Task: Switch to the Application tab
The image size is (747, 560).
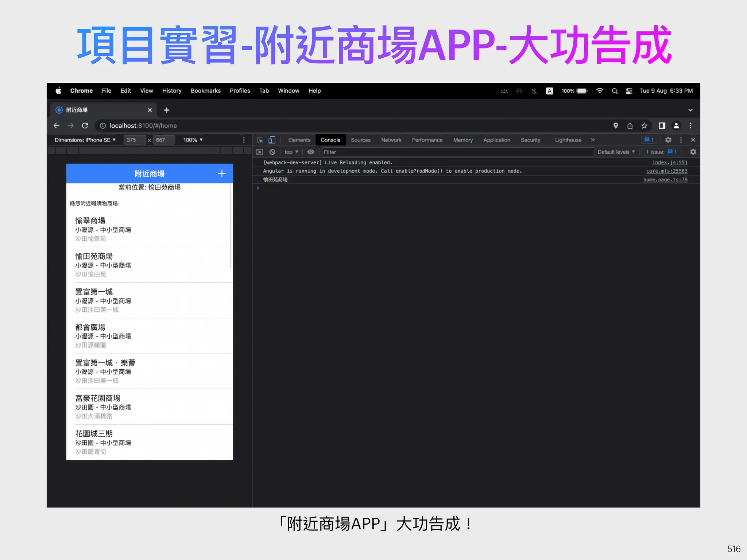Action: (497, 140)
